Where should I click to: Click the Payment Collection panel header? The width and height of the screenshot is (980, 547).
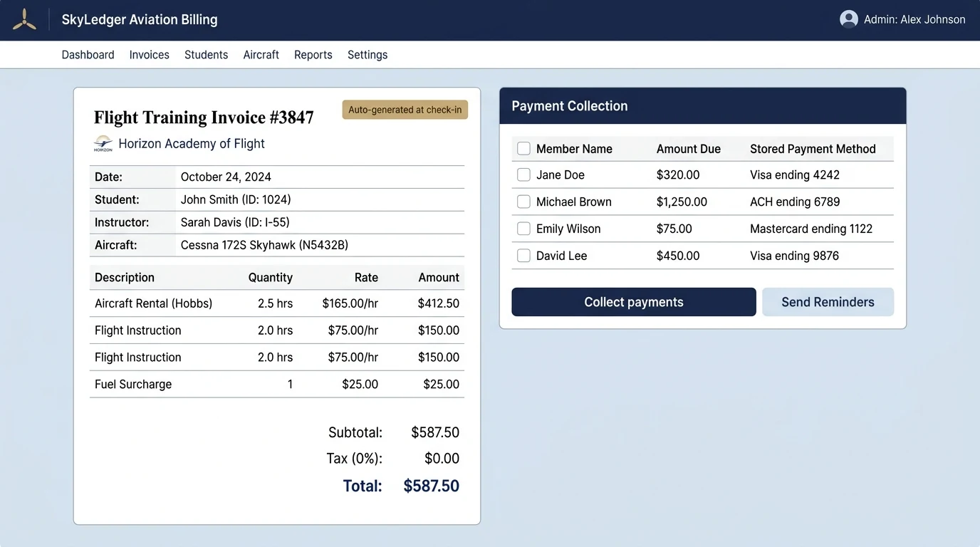point(703,106)
